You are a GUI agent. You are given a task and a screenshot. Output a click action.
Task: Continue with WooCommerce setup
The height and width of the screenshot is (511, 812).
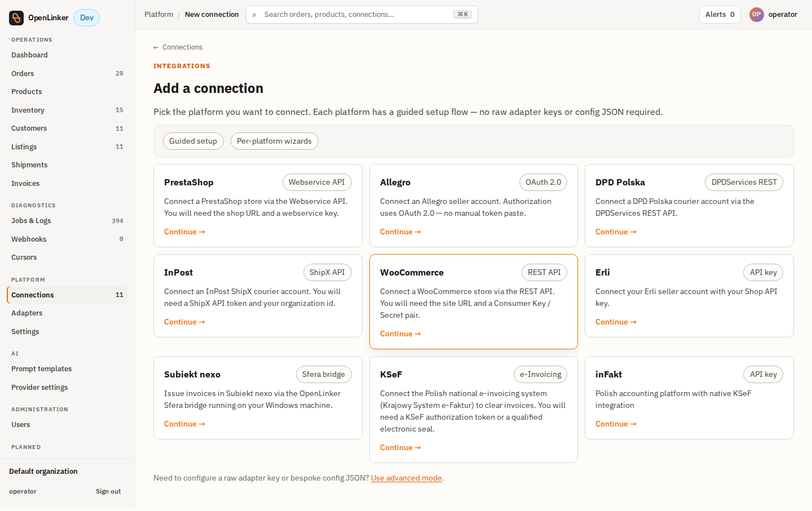pyautogui.click(x=400, y=334)
